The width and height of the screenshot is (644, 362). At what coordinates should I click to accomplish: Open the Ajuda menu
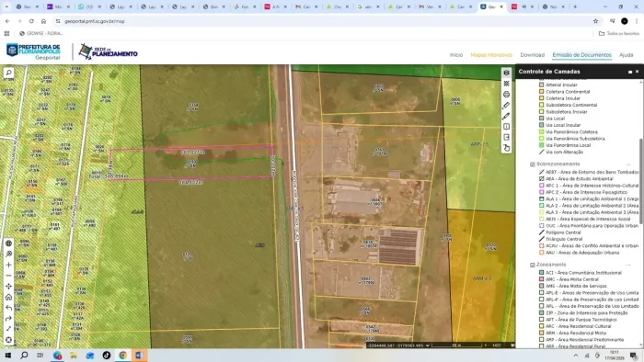[626, 55]
